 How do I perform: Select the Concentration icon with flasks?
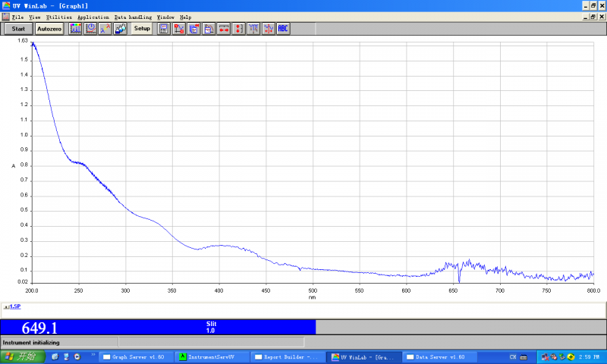pos(120,29)
